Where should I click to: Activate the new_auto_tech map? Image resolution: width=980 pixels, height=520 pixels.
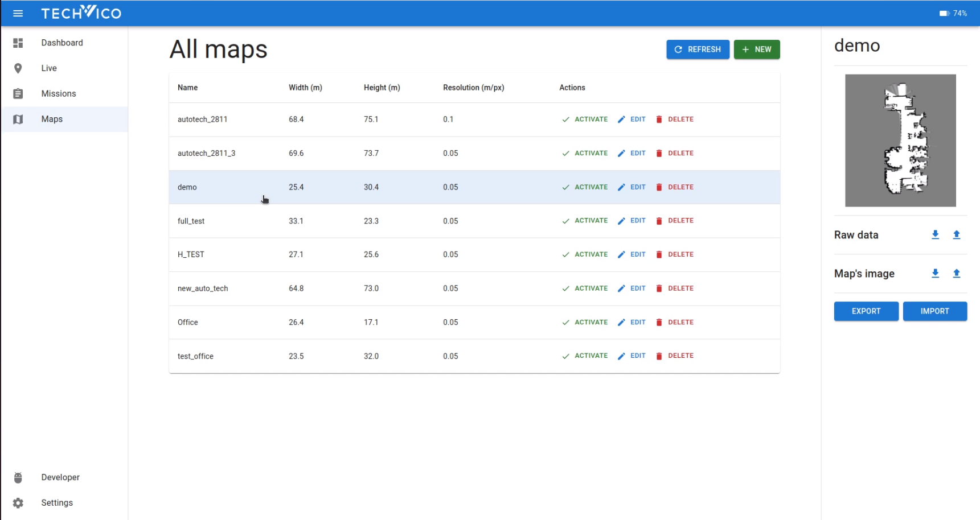click(x=585, y=288)
